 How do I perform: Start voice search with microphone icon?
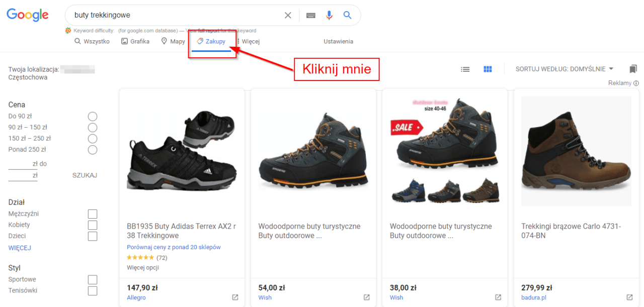click(x=330, y=16)
